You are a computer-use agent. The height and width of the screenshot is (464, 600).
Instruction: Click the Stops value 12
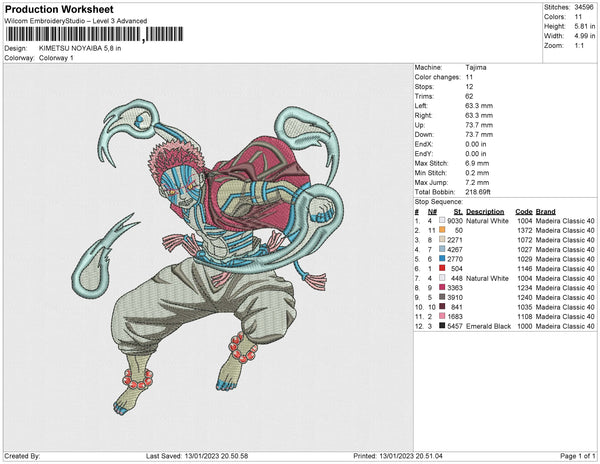coord(469,86)
